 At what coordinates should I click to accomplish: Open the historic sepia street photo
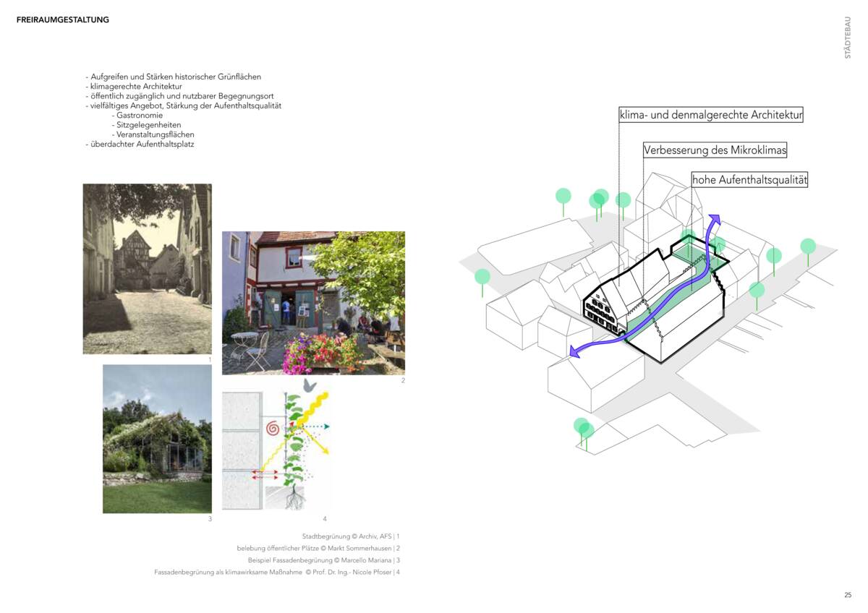point(147,269)
